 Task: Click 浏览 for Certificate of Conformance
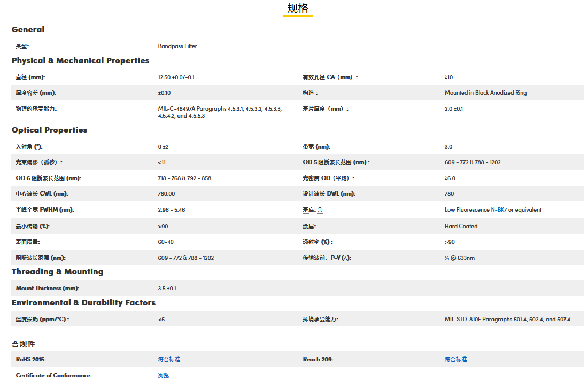tap(164, 376)
